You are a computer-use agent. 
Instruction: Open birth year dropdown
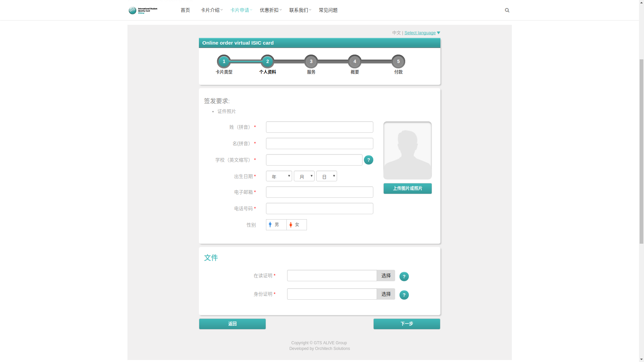(x=279, y=176)
